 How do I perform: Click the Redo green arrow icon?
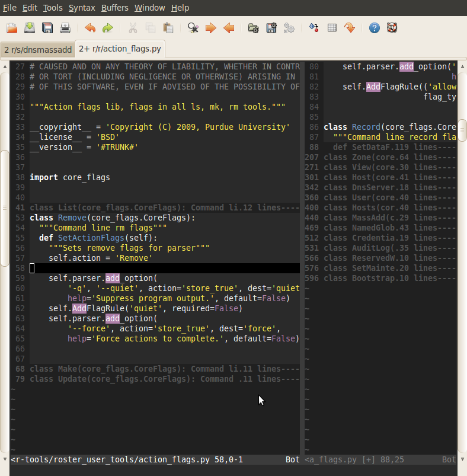pyautogui.click(x=108, y=28)
